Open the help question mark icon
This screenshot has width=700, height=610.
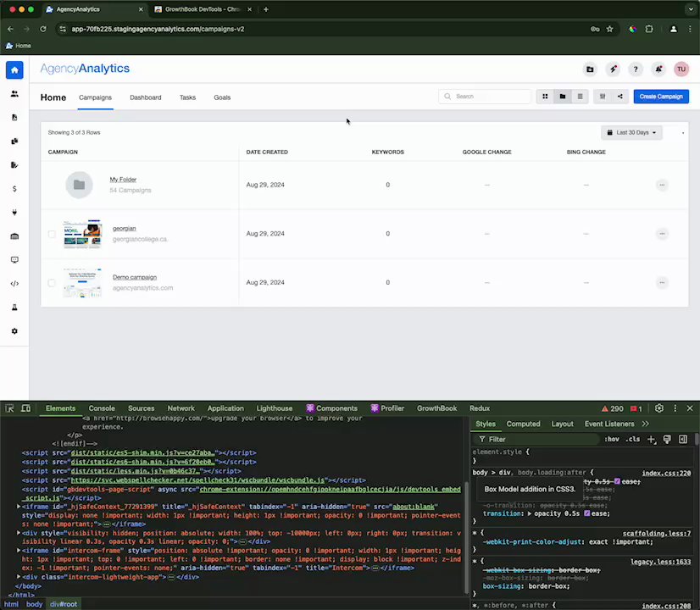(636, 69)
